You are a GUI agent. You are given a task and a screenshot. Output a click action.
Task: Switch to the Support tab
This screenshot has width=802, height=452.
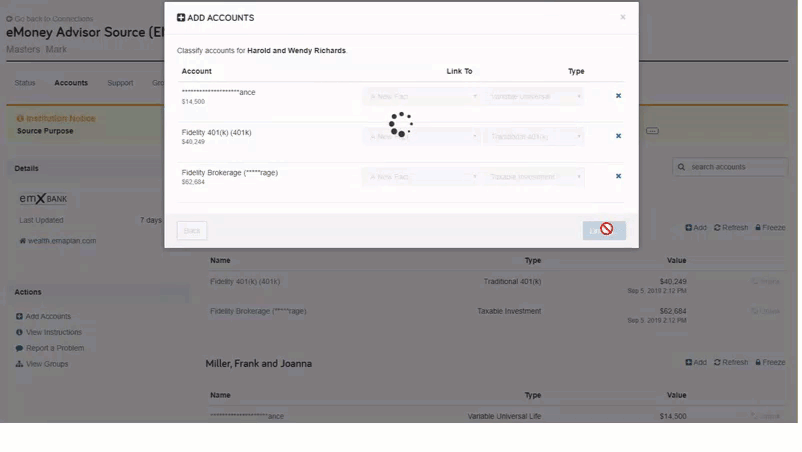tap(120, 83)
